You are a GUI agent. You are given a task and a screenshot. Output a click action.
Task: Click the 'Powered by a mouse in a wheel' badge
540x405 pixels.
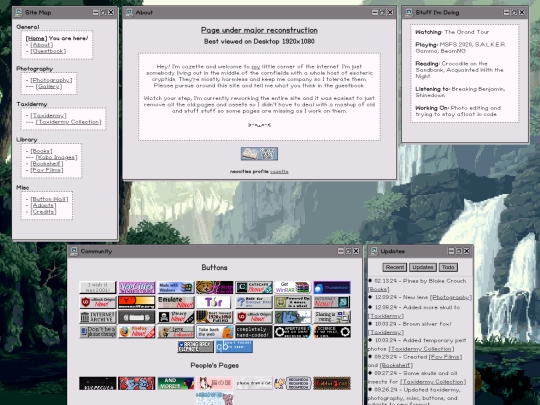(293, 302)
